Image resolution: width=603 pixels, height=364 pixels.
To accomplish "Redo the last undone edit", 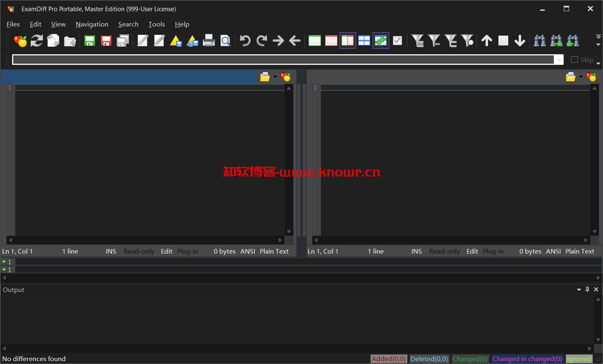I will 262,41.
